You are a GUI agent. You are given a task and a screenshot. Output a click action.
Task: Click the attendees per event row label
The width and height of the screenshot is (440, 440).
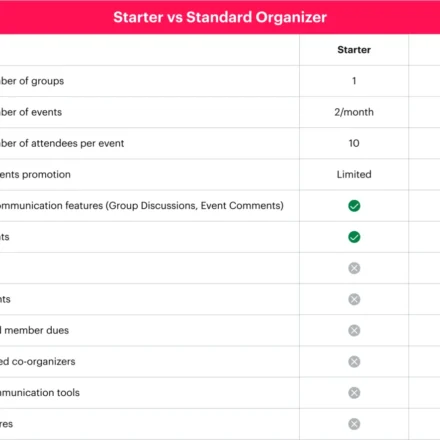pyautogui.click(x=62, y=143)
